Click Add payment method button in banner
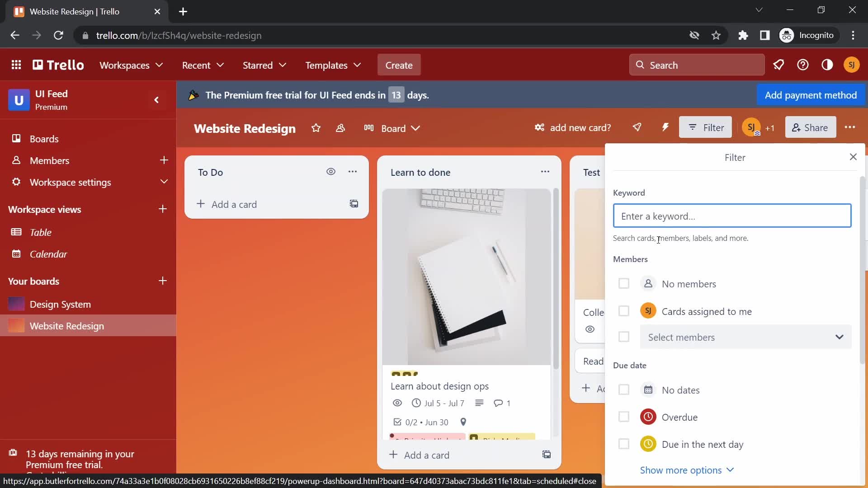Screen dimensions: 868x488 point(811,95)
